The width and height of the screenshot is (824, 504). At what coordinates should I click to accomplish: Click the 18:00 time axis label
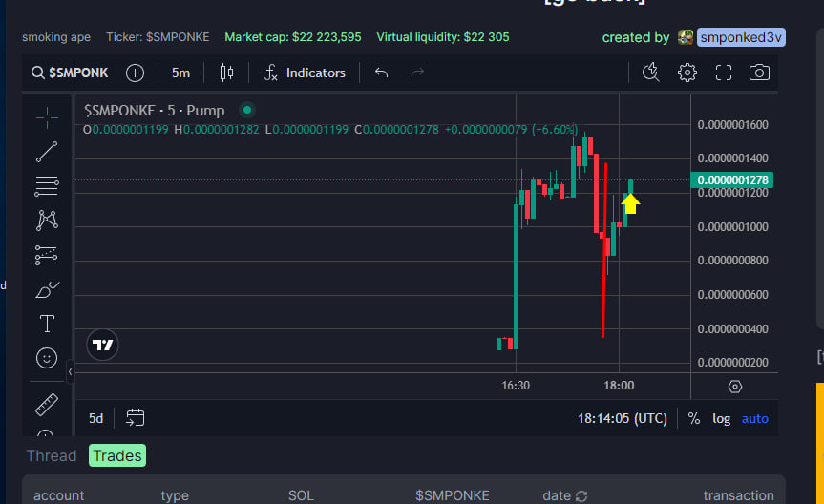pyautogui.click(x=619, y=386)
